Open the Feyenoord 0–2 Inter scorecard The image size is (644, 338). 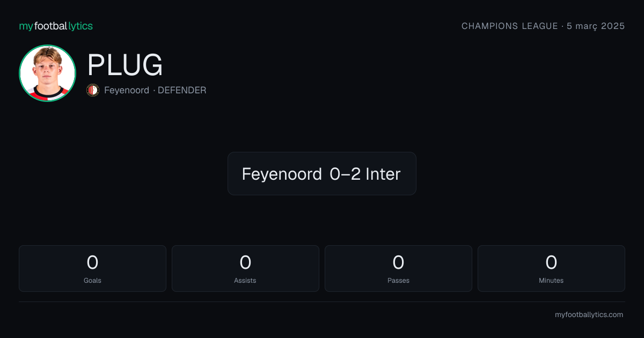[x=322, y=173]
